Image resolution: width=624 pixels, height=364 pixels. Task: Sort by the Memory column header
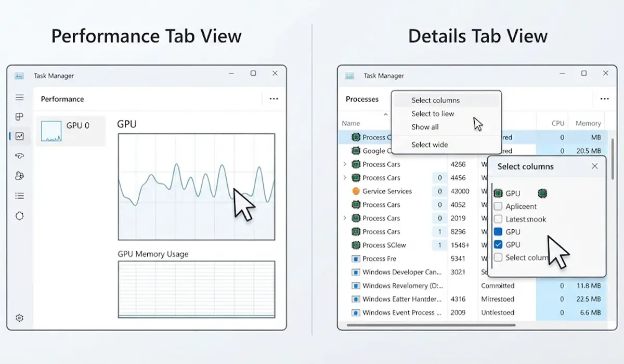point(588,123)
